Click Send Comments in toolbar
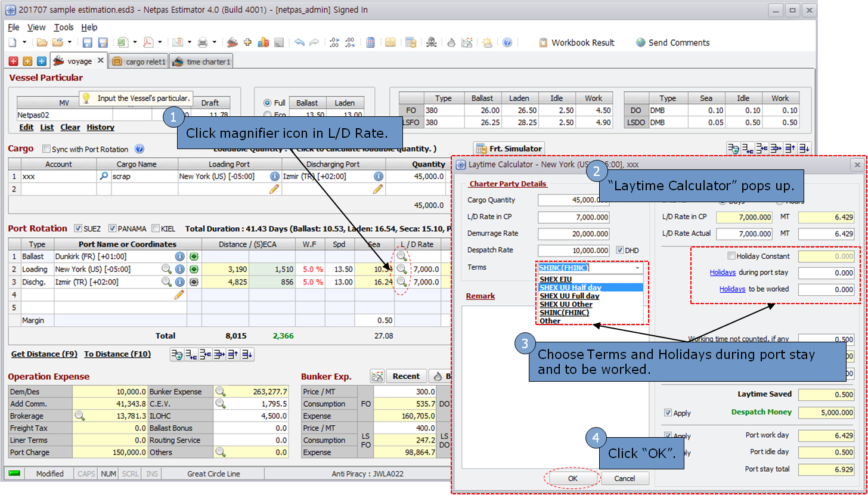The width and height of the screenshot is (868, 495). (x=672, y=42)
